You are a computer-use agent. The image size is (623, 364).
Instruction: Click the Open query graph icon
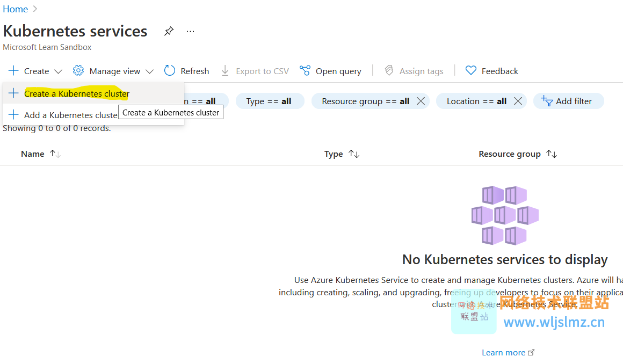pyautogui.click(x=305, y=71)
